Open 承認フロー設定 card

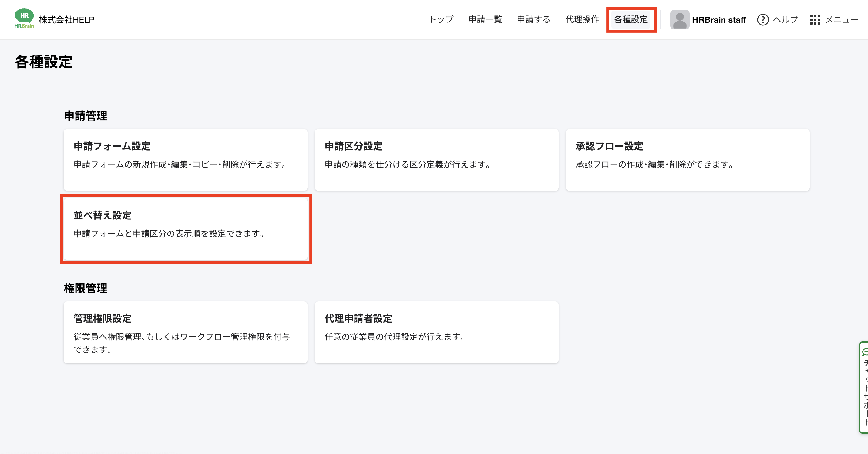pyautogui.click(x=687, y=160)
